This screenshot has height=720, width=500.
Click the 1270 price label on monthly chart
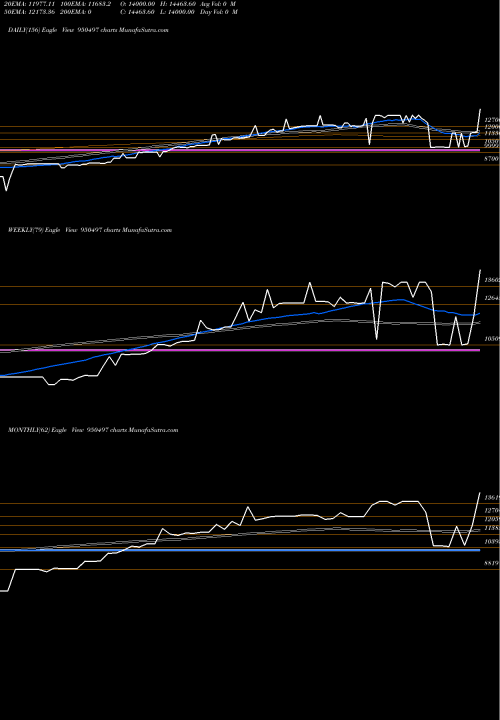click(492, 510)
